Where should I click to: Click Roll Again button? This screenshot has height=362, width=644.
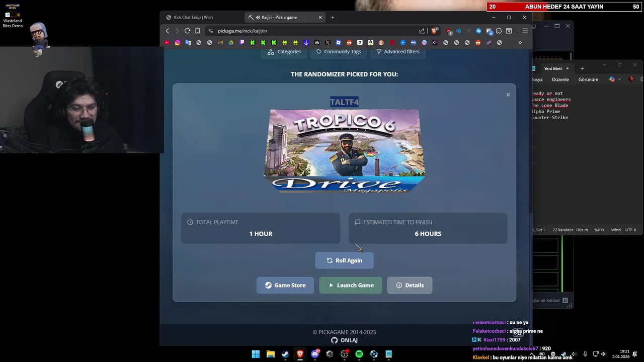[x=344, y=260]
